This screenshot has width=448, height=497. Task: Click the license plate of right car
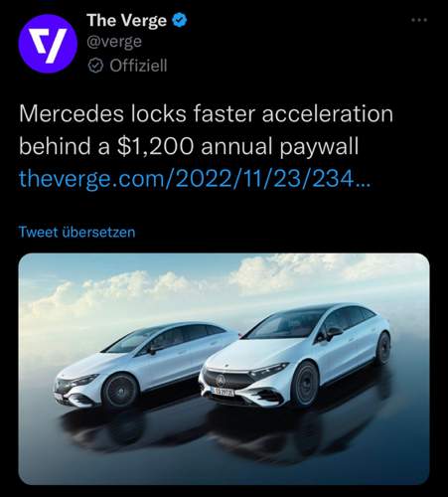coord(224,392)
